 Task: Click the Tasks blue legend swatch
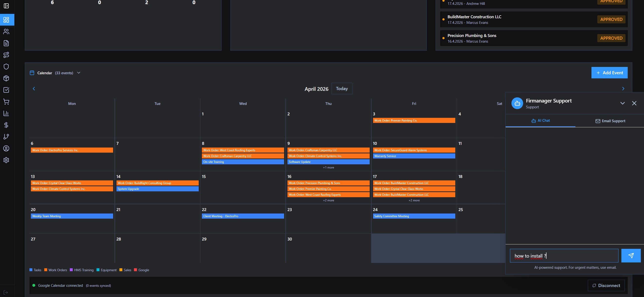[x=31, y=270]
